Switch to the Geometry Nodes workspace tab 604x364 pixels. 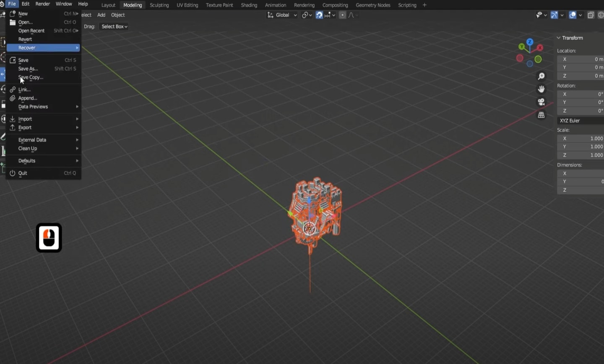coord(373,5)
